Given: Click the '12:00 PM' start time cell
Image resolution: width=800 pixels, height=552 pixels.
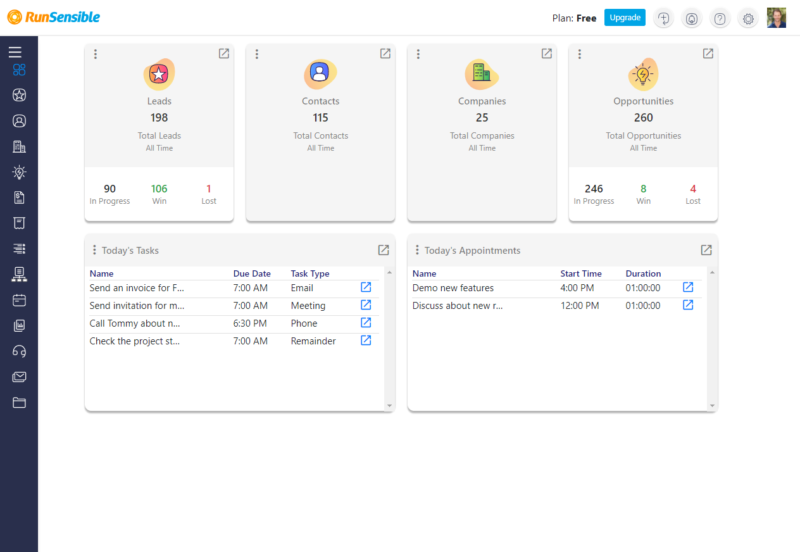Looking at the screenshot, I should click(x=580, y=306).
